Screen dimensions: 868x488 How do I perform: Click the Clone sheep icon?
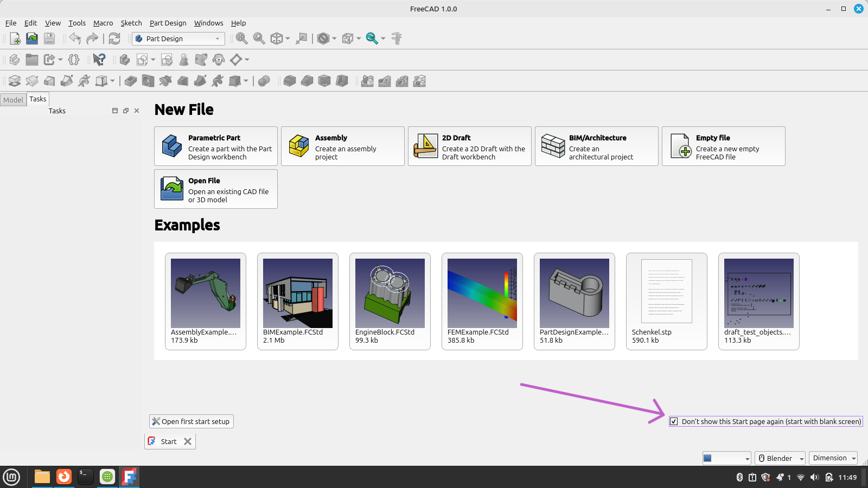tap(219, 60)
